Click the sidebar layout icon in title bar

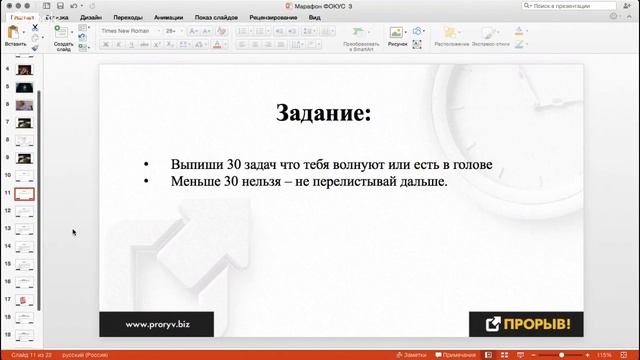[x=47, y=6]
